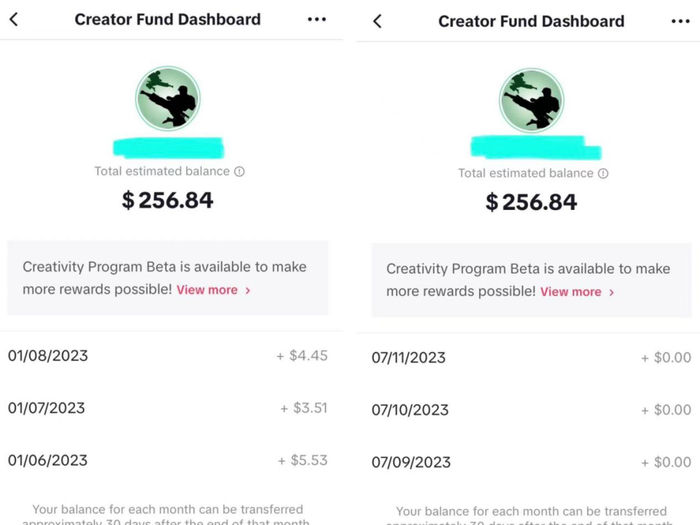Select the 01/08/2023 earnings row
This screenshot has width=700, height=525.
(168, 355)
